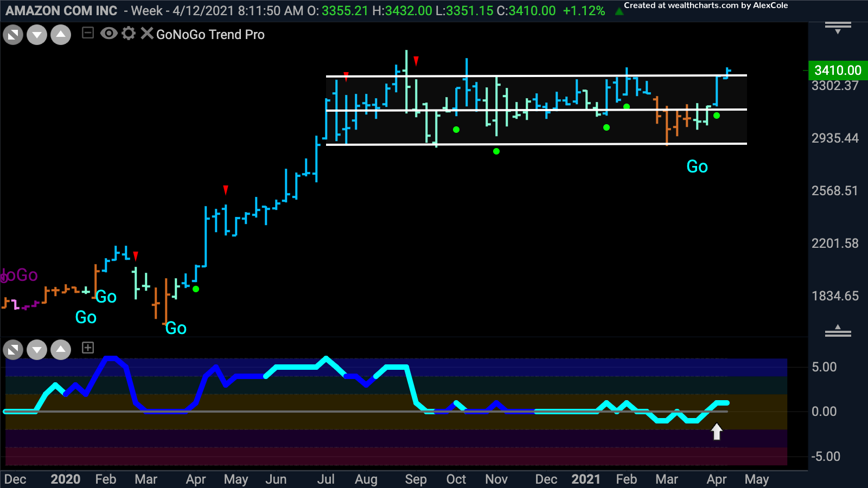The image size is (868, 488).
Task: Move price pane up with arrow button
Action: tap(61, 35)
